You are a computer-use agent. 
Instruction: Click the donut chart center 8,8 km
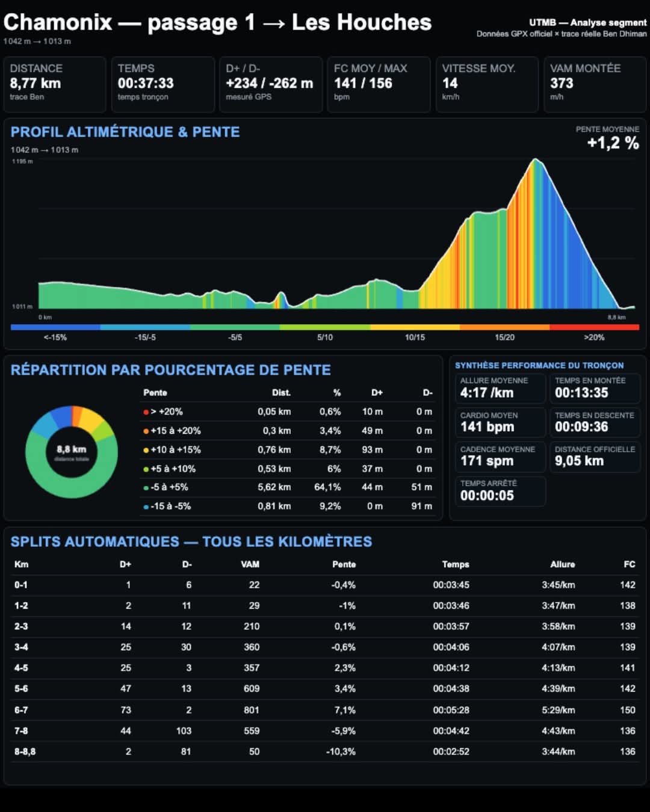point(72,452)
